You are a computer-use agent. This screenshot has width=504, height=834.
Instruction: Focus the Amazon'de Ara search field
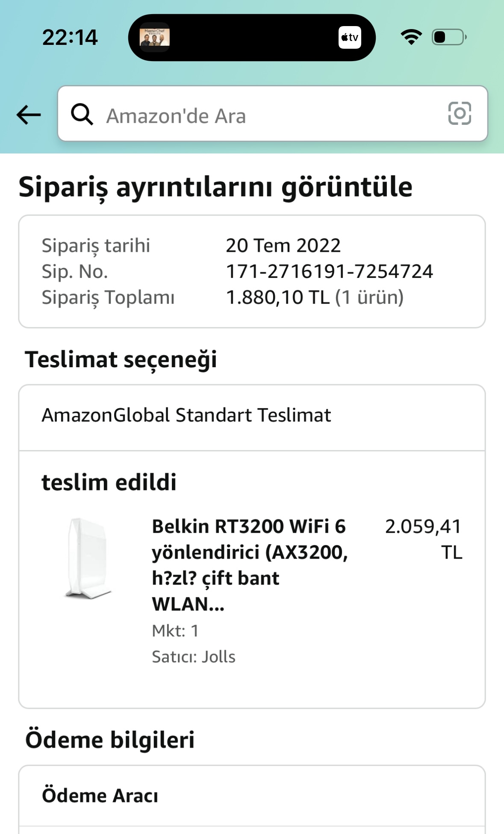(x=273, y=114)
